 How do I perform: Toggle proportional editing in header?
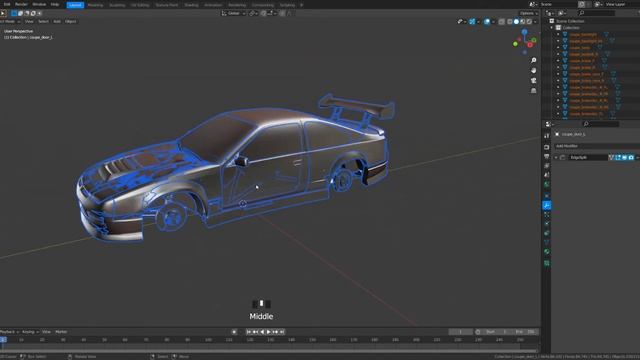click(282, 13)
